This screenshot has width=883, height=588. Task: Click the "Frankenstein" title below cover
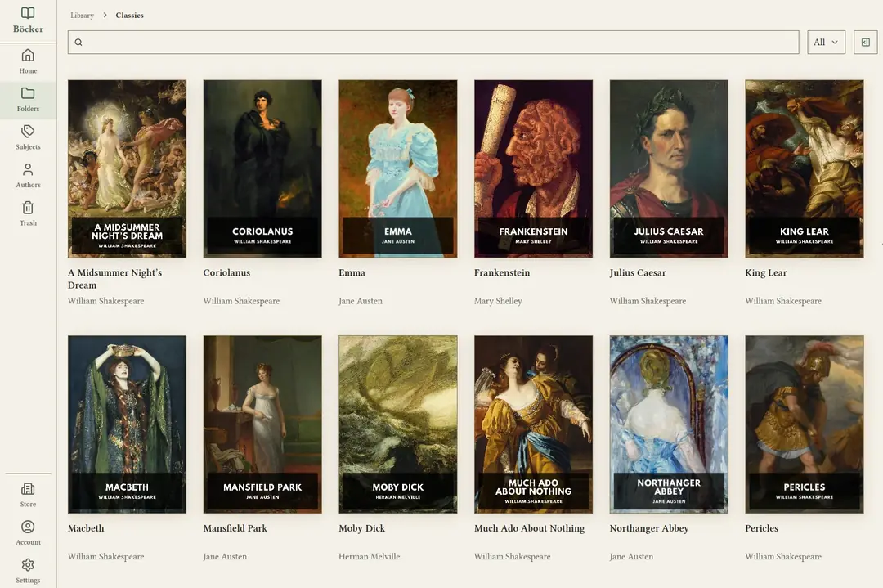tap(502, 272)
